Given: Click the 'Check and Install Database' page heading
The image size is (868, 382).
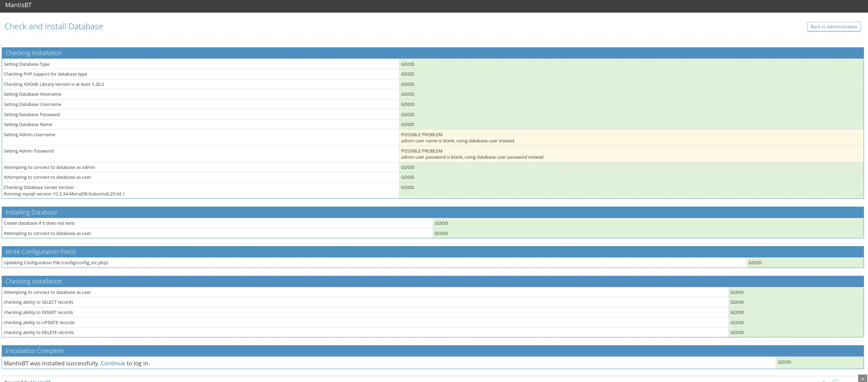Looking at the screenshot, I should [53, 26].
